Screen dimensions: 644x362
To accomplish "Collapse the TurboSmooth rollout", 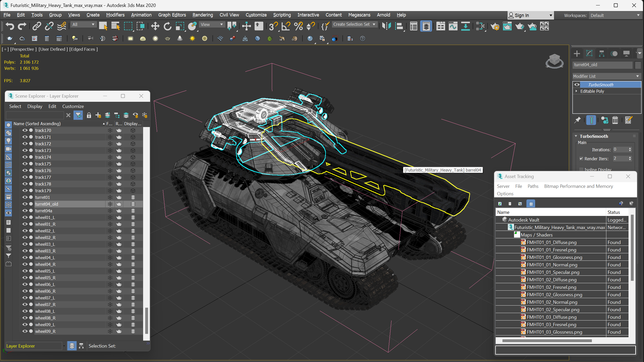I will (x=576, y=136).
